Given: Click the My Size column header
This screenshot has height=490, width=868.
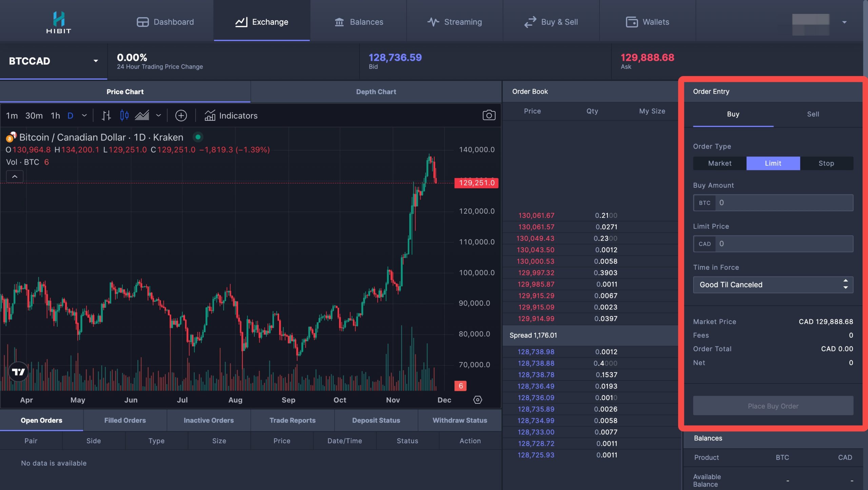Looking at the screenshot, I should click(652, 111).
